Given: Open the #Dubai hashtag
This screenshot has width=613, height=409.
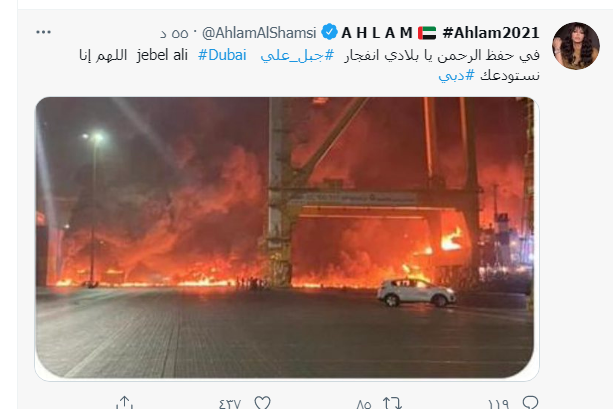Looking at the screenshot, I should pos(222,55).
